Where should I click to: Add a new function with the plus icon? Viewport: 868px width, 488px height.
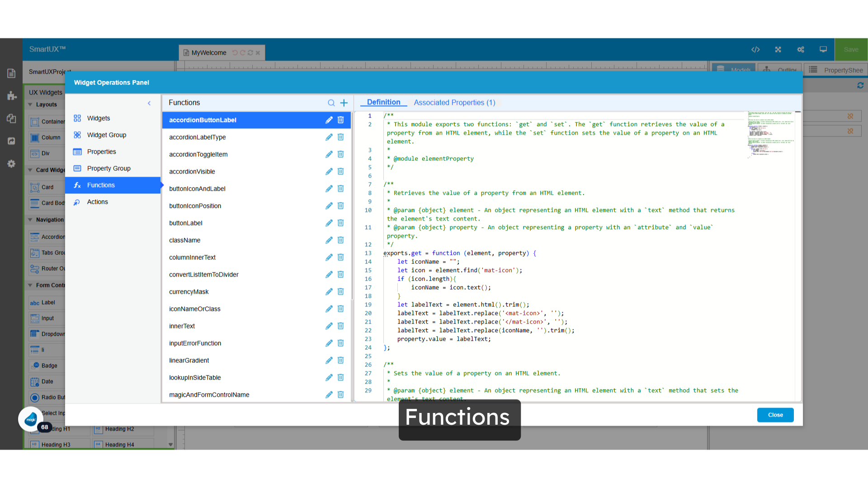344,103
